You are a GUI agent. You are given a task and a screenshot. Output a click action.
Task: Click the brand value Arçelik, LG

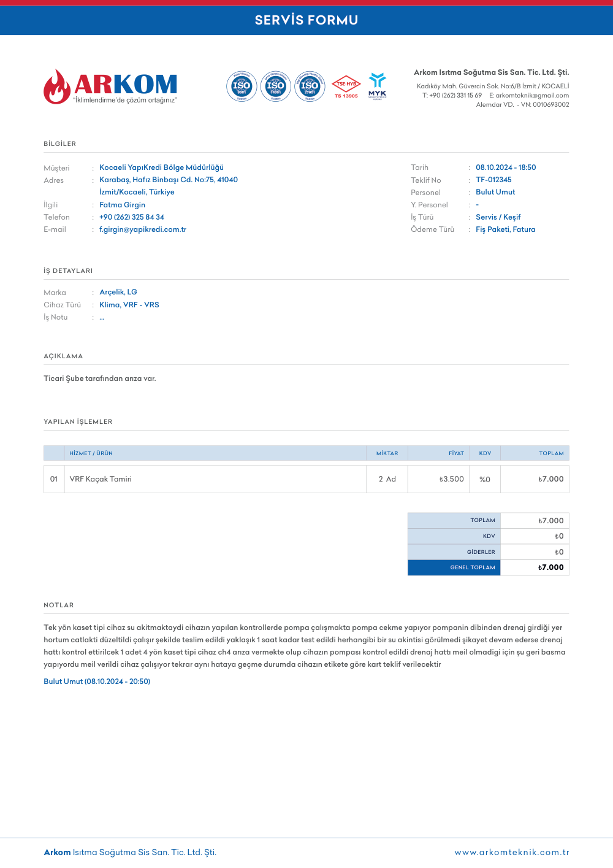(118, 292)
